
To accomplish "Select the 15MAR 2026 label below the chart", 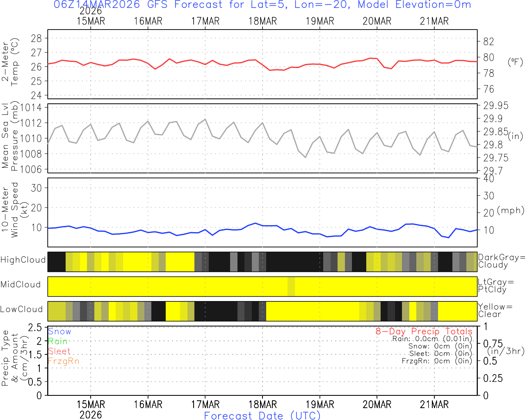I will (91, 409).
